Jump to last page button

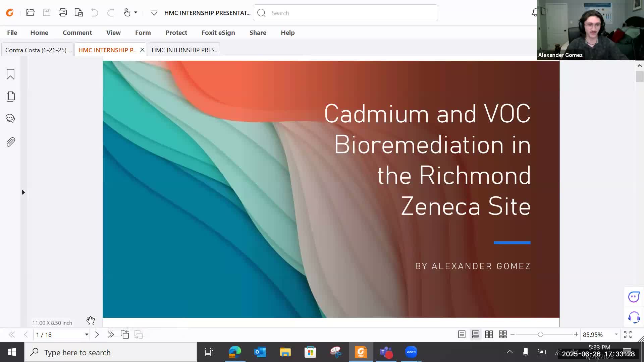pyautogui.click(x=111, y=335)
